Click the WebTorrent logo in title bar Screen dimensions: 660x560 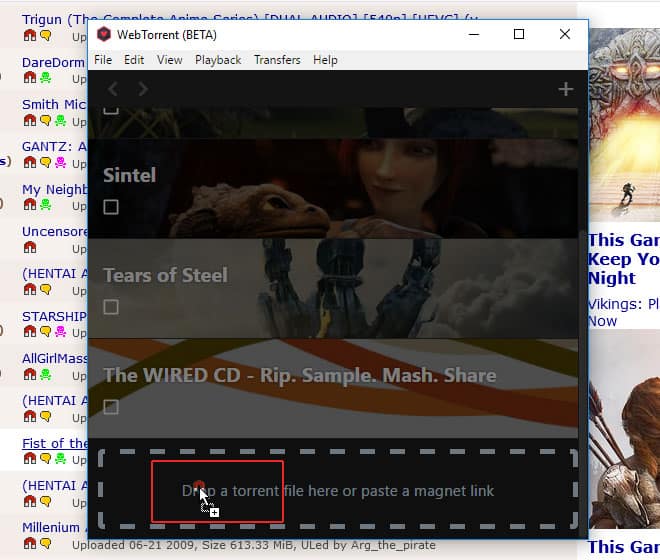point(104,35)
